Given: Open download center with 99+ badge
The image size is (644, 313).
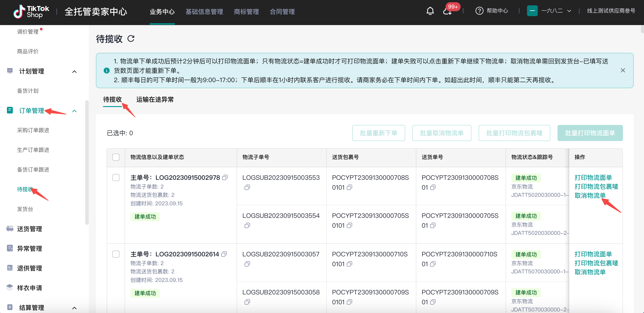Looking at the screenshot, I should [x=447, y=11].
